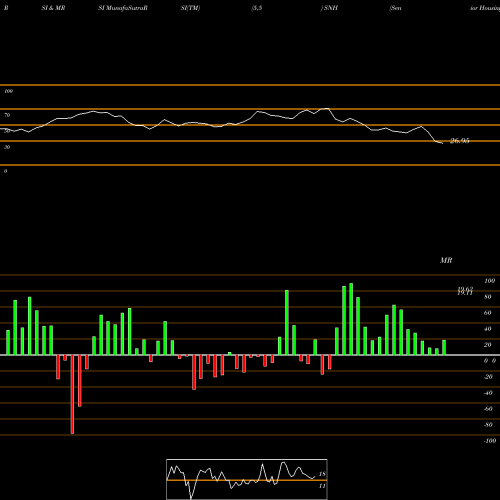The width and height of the screenshot is (500, 500).
Task: Click the '(Sen' header text
Action: tap(395, 8)
